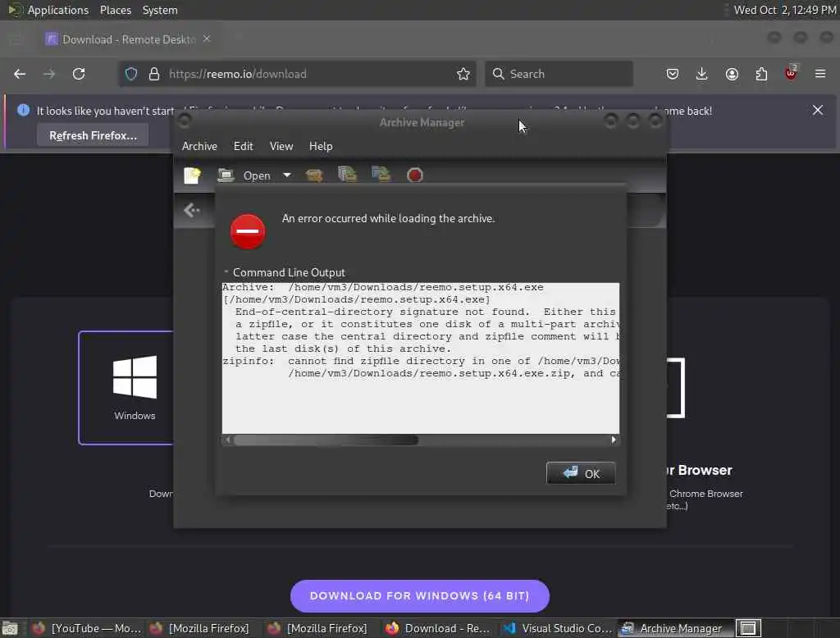840x638 pixels.
Task: Expand the Open recent dropdown arrow
Action: click(x=287, y=175)
